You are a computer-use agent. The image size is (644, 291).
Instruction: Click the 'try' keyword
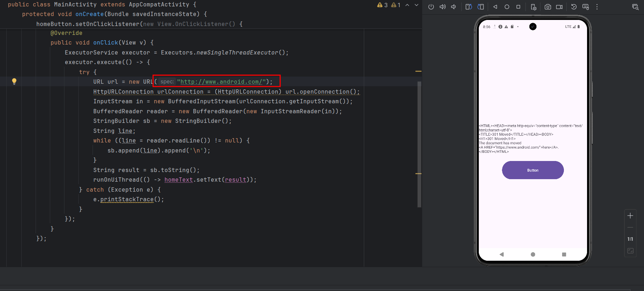[84, 72]
